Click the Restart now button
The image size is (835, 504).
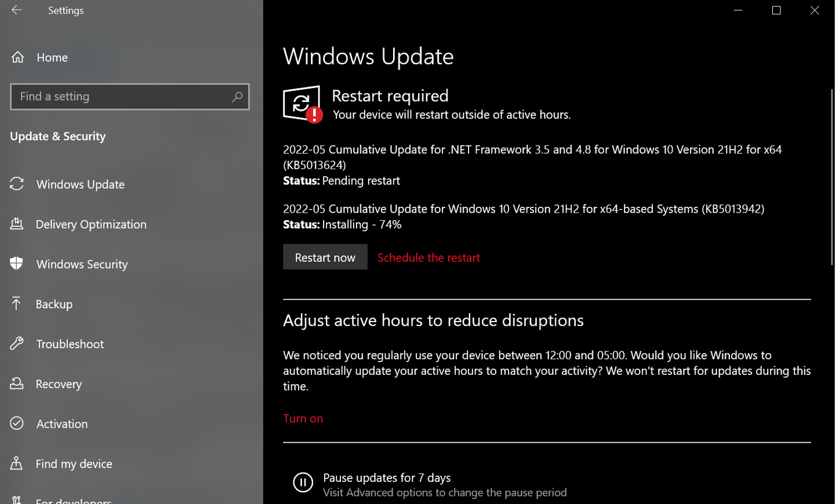pos(325,257)
